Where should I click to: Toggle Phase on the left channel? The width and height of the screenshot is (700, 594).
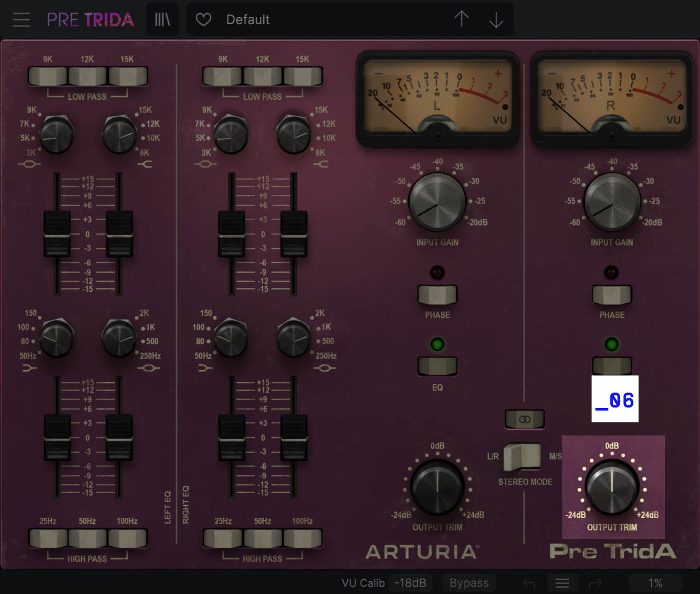tap(437, 296)
